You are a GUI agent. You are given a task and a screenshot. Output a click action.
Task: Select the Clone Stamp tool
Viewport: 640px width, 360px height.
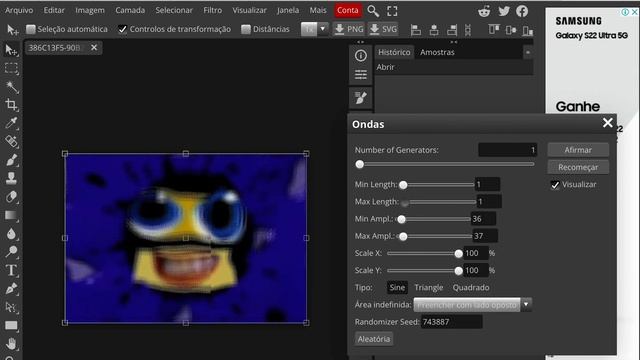(11, 178)
